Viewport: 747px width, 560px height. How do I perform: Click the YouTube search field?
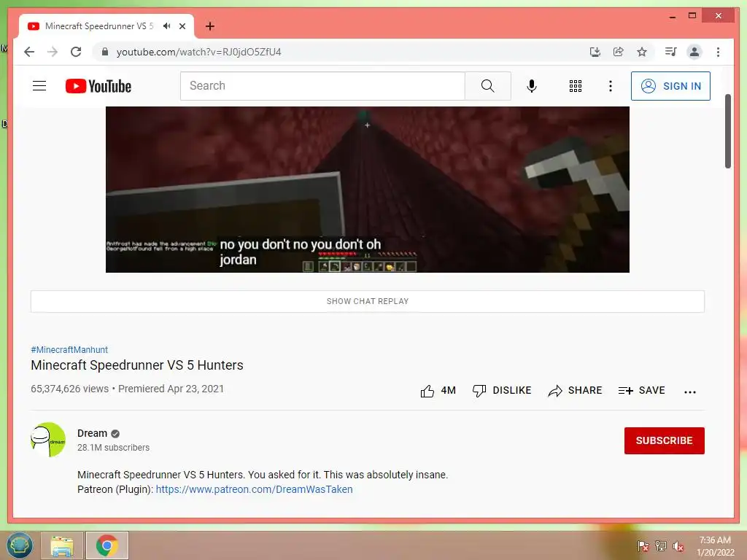(322, 86)
